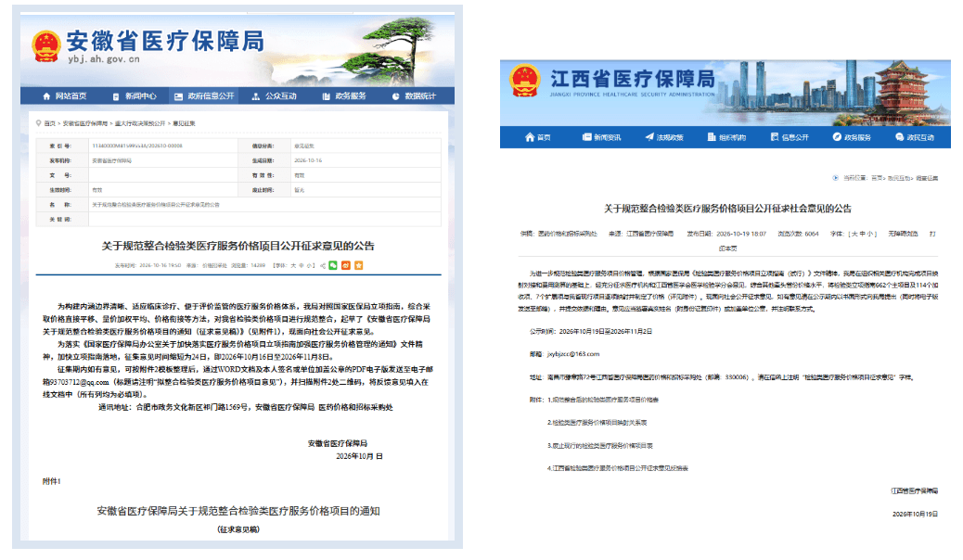963x560 pixels.
Task: Click the Jiangxi announcement main heading
Action: pyautogui.click(x=727, y=209)
